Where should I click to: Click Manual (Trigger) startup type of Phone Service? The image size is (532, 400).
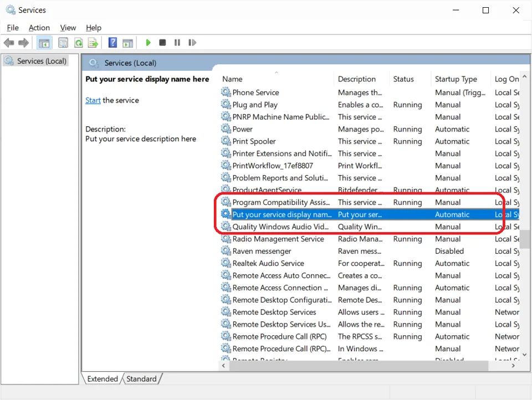click(x=460, y=93)
